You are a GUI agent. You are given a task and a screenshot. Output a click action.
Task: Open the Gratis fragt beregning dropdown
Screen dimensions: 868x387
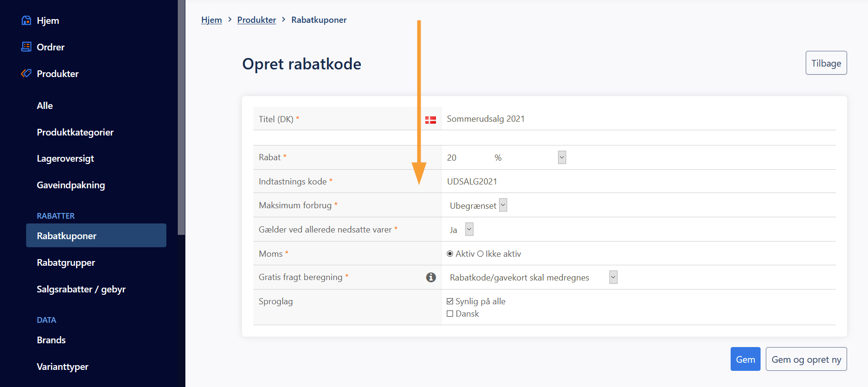pos(613,278)
